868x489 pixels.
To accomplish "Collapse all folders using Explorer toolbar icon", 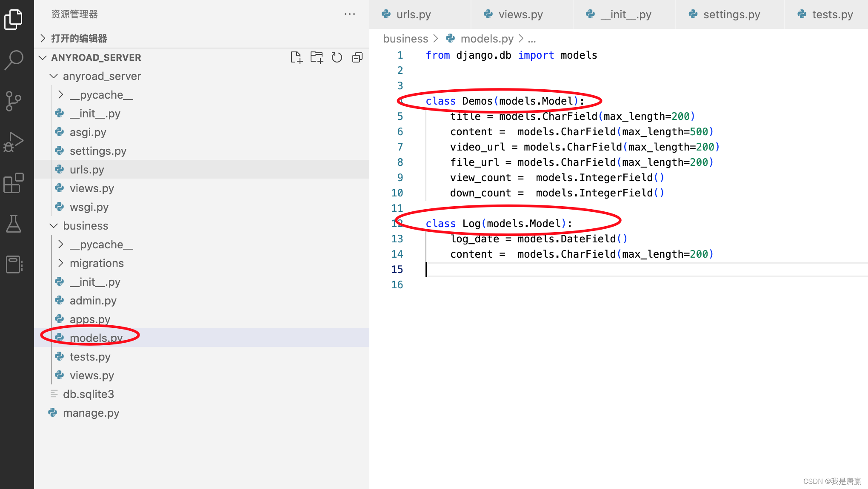I will (x=357, y=57).
